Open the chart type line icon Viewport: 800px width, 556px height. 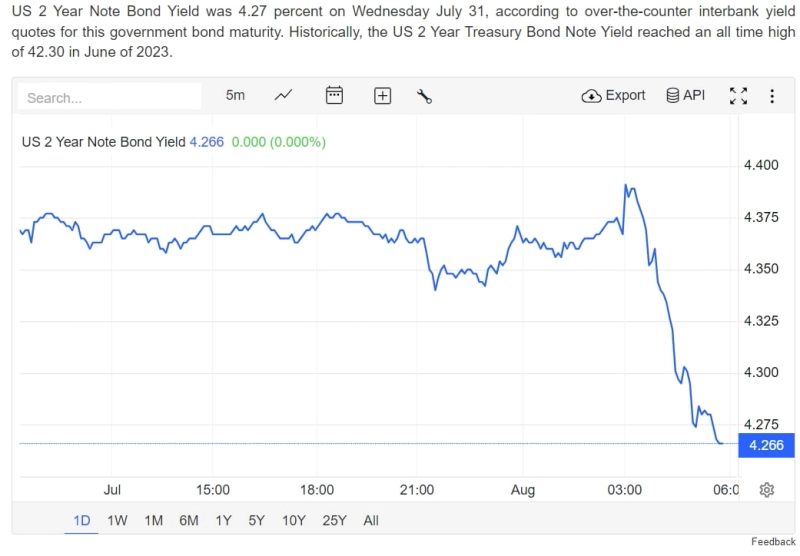(x=284, y=96)
